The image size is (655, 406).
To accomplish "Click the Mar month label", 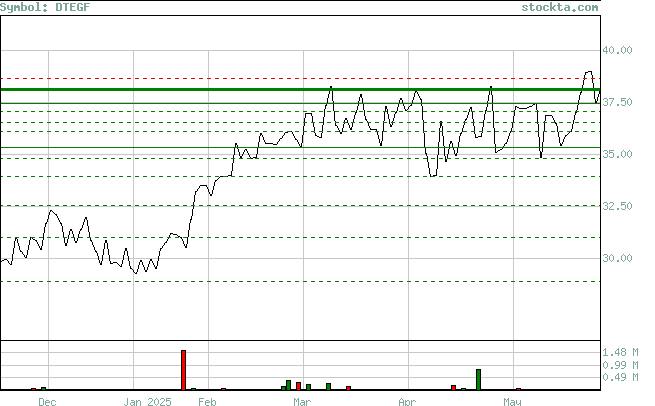I will tap(302, 402).
